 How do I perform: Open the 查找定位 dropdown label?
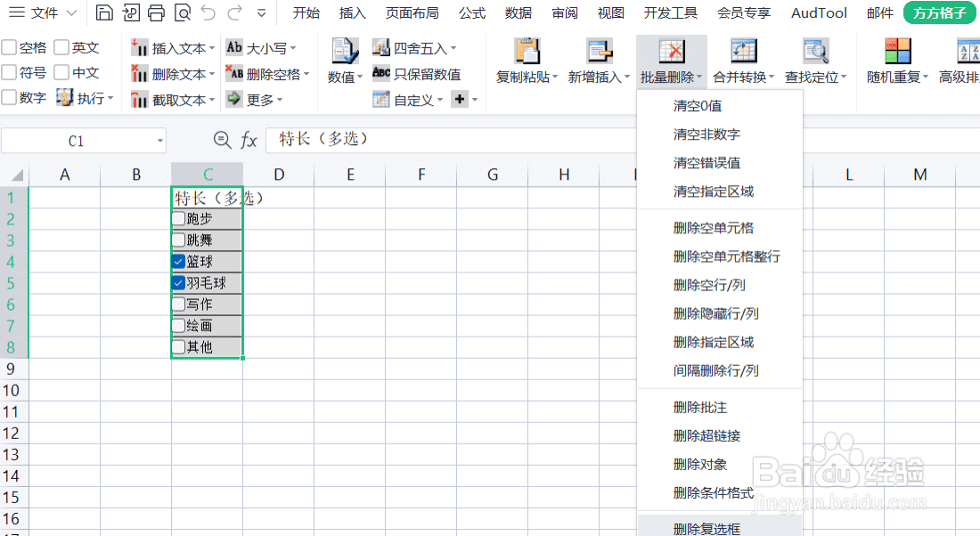tap(815, 77)
